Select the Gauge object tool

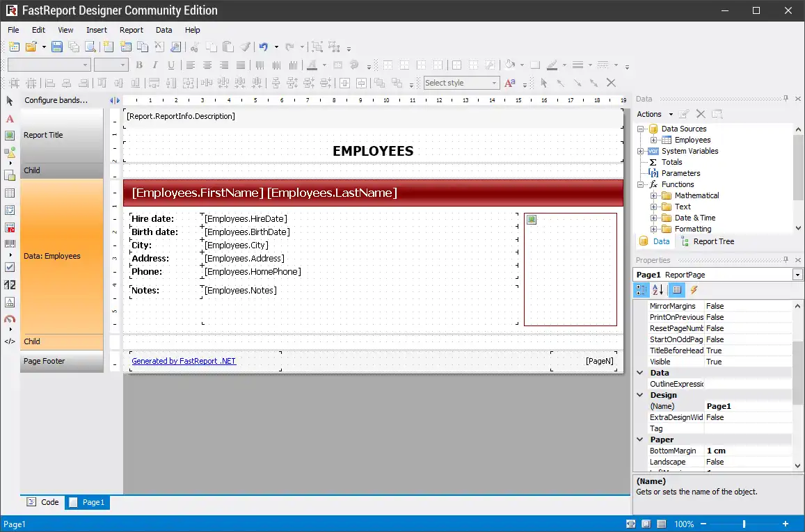[x=10, y=320]
